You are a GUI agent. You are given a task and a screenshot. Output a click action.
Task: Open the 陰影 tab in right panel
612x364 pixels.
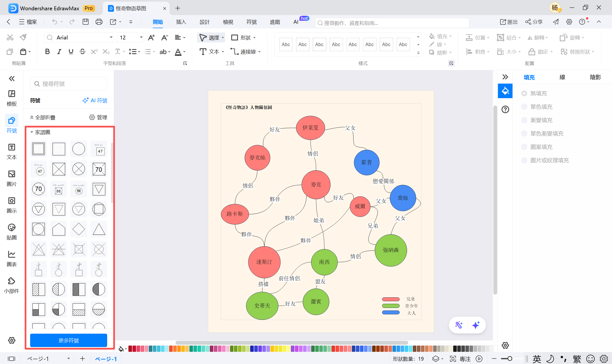[595, 77]
